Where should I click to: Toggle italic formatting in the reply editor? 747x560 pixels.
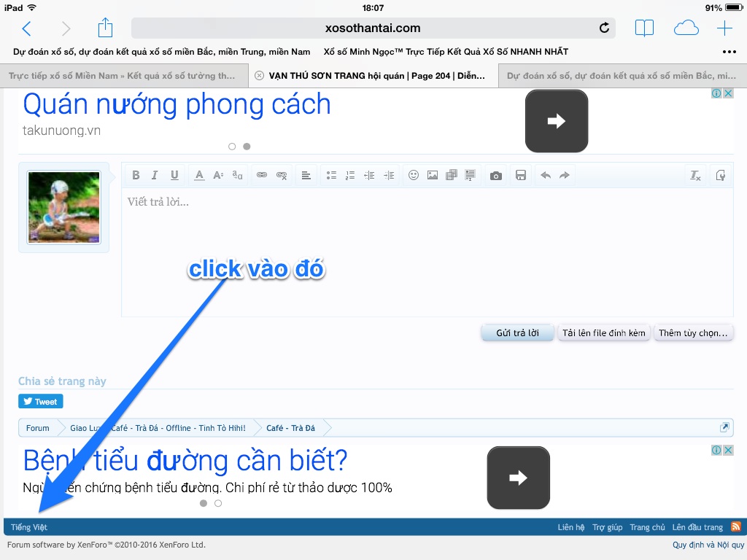coord(155,175)
